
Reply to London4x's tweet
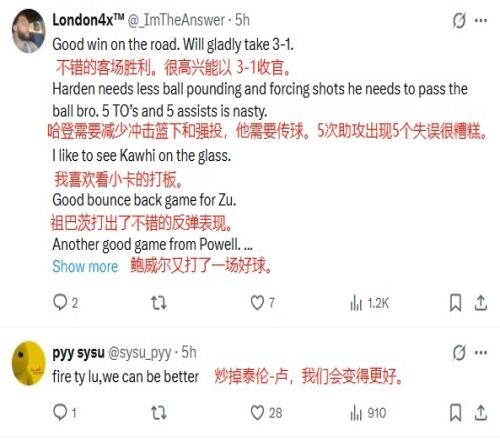[x=65, y=303]
